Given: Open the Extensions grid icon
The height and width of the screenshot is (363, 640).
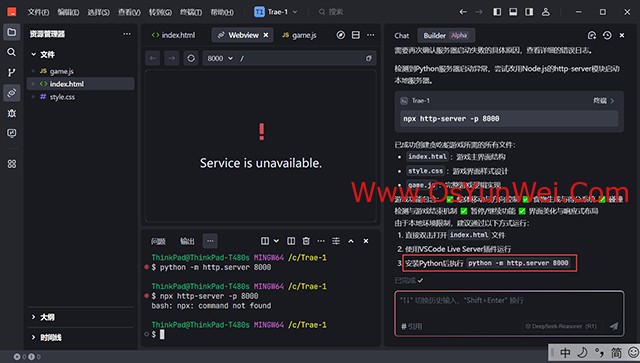Looking at the screenshot, I should (x=11, y=164).
